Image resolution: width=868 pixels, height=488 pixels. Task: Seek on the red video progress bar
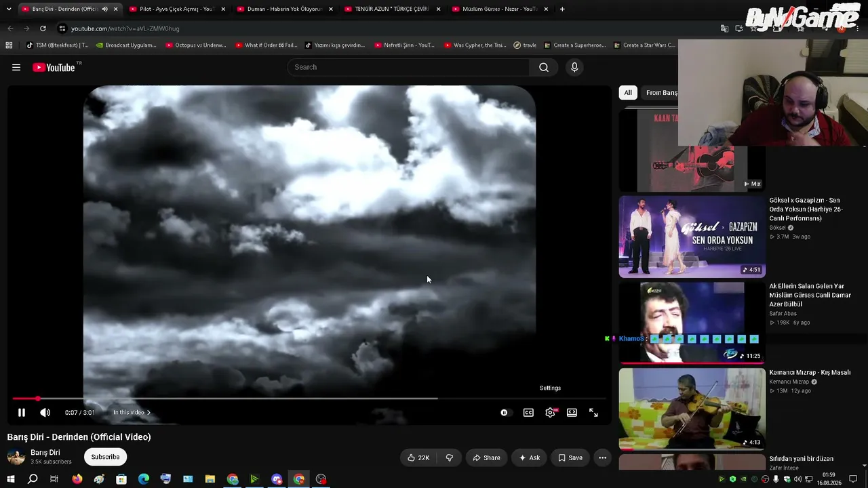coord(309,399)
